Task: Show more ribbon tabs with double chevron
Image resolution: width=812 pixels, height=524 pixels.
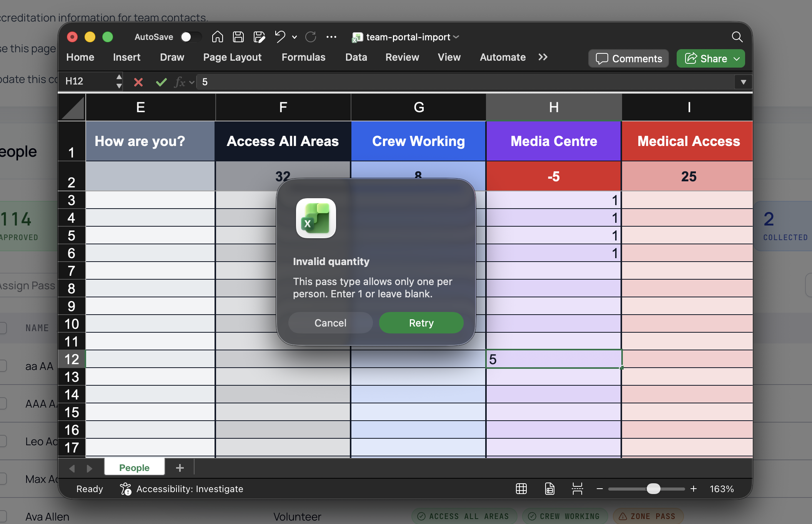Action: (543, 57)
